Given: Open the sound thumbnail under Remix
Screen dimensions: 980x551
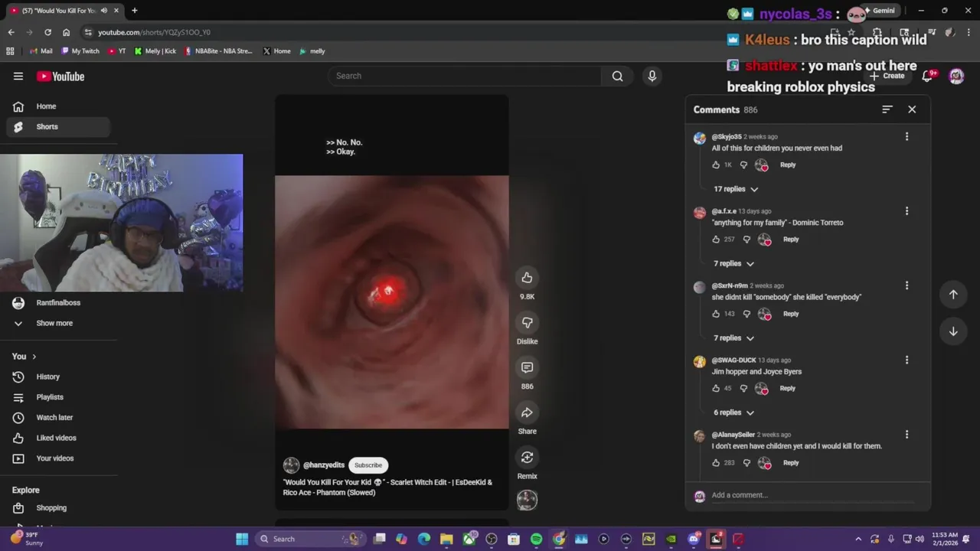Looking at the screenshot, I should (527, 500).
